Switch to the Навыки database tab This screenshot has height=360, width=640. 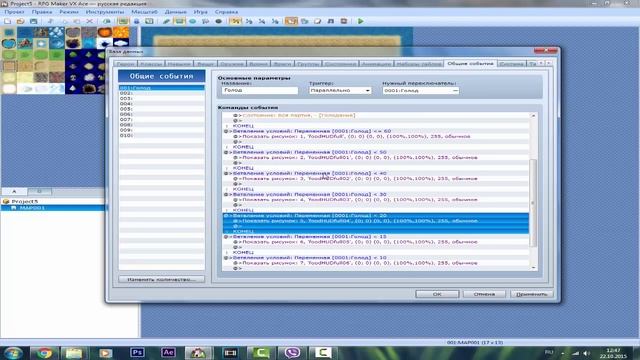coord(179,64)
